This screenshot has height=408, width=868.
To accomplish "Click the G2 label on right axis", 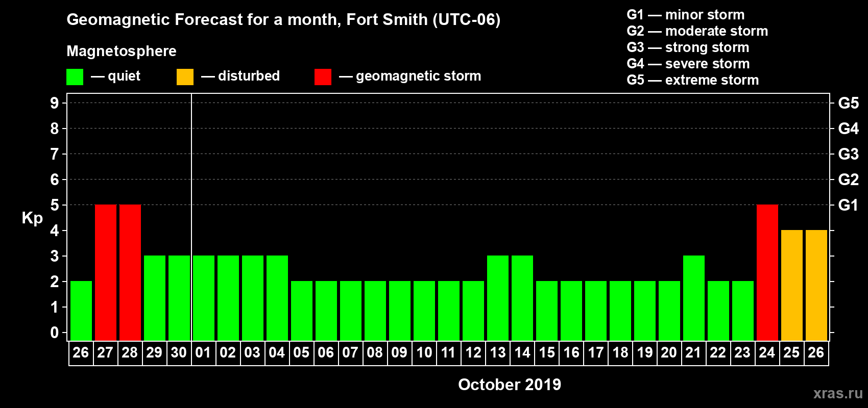I will 848,180.
